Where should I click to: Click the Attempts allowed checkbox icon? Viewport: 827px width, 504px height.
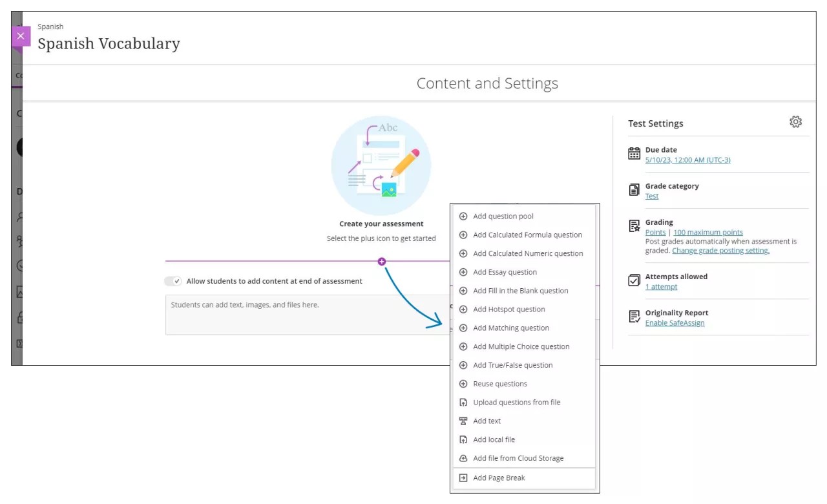[x=634, y=280]
